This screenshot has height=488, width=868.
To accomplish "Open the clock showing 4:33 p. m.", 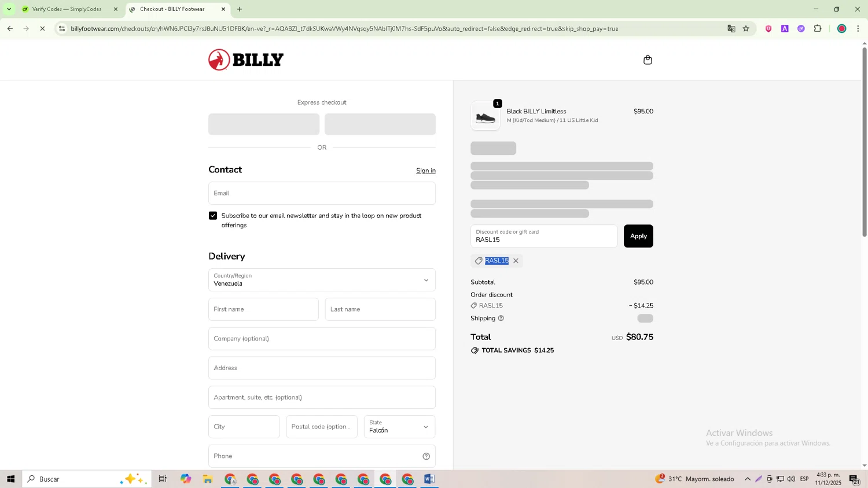I will 829,479.
